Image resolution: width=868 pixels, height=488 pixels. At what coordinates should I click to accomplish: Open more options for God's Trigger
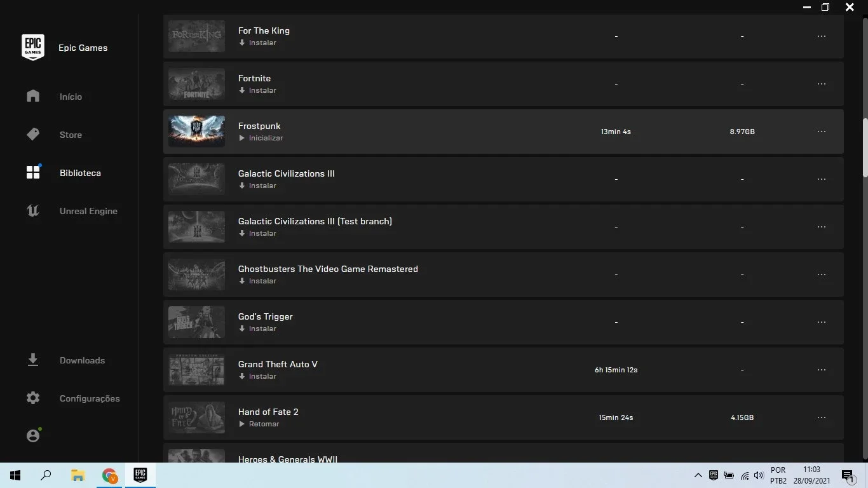coord(822,322)
